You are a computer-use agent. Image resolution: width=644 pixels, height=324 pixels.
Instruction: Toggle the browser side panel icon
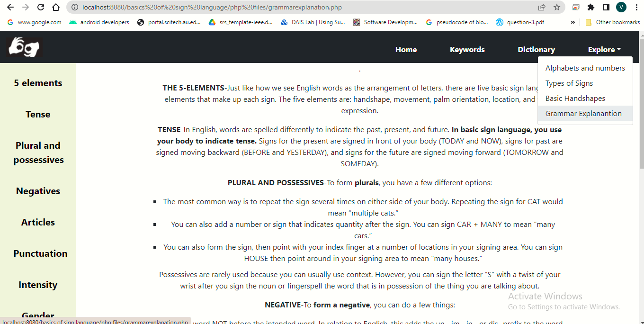click(606, 7)
